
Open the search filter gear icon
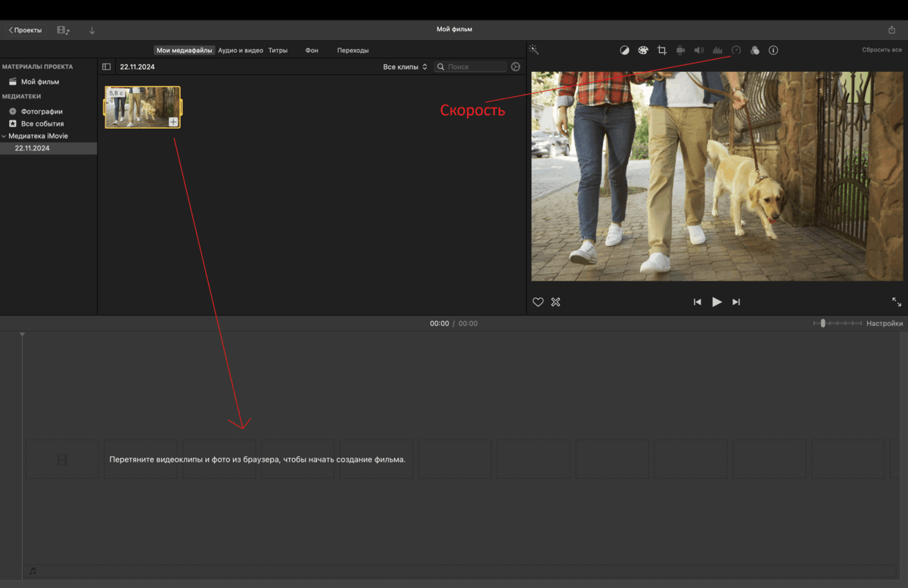[516, 66]
